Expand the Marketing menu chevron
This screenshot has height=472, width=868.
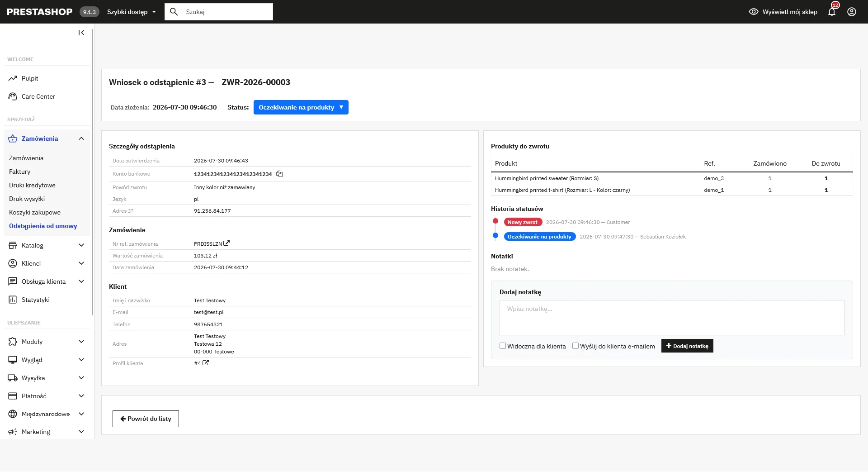pos(81,432)
